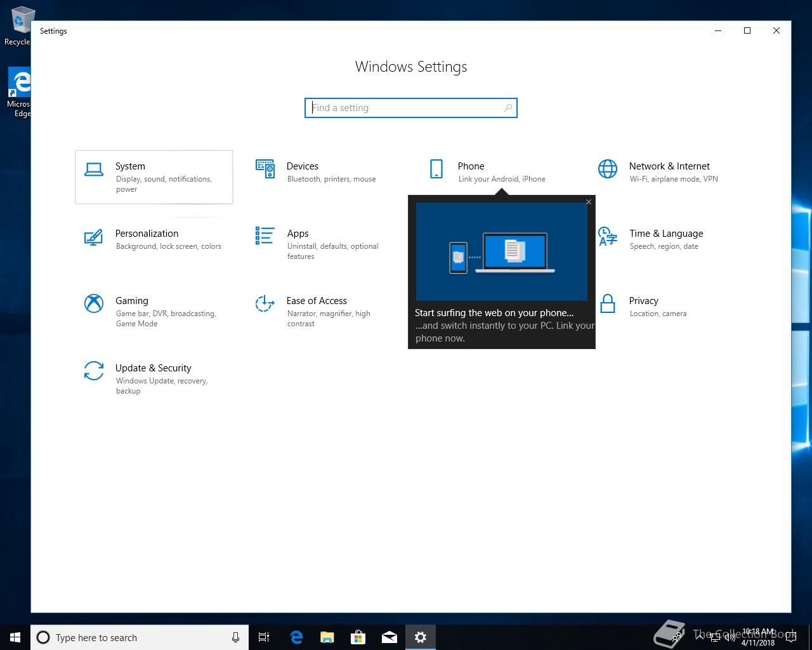The width and height of the screenshot is (812, 650).
Task: Click the System label
Action: [x=130, y=166]
